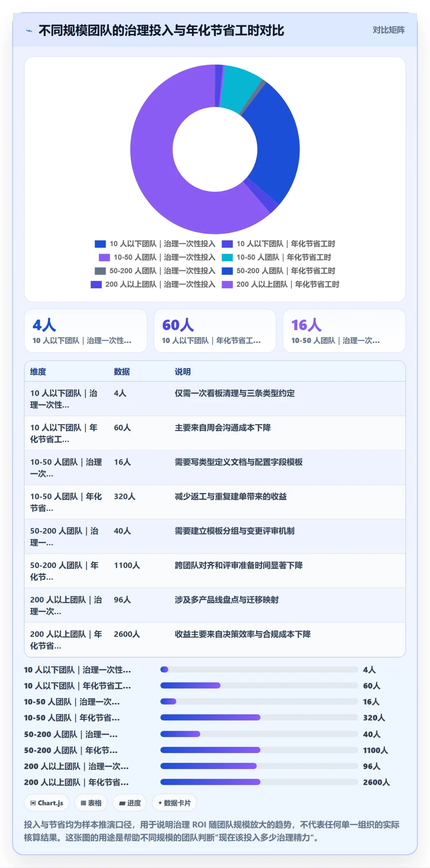Viewport: 430px width, 868px height.
Task: Open the 4人 data card
Action: (x=85, y=330)
